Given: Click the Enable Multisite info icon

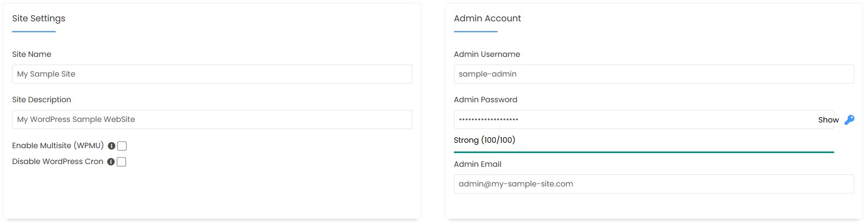Looking at the screenshot, I should (x=111, y=146).
